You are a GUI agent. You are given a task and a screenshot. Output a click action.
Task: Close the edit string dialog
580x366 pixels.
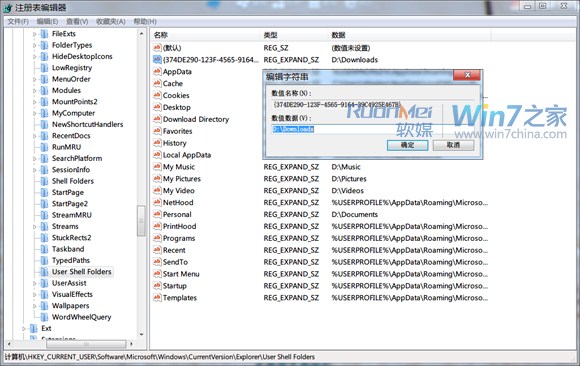pyautogui.click(x=467, y=75)
